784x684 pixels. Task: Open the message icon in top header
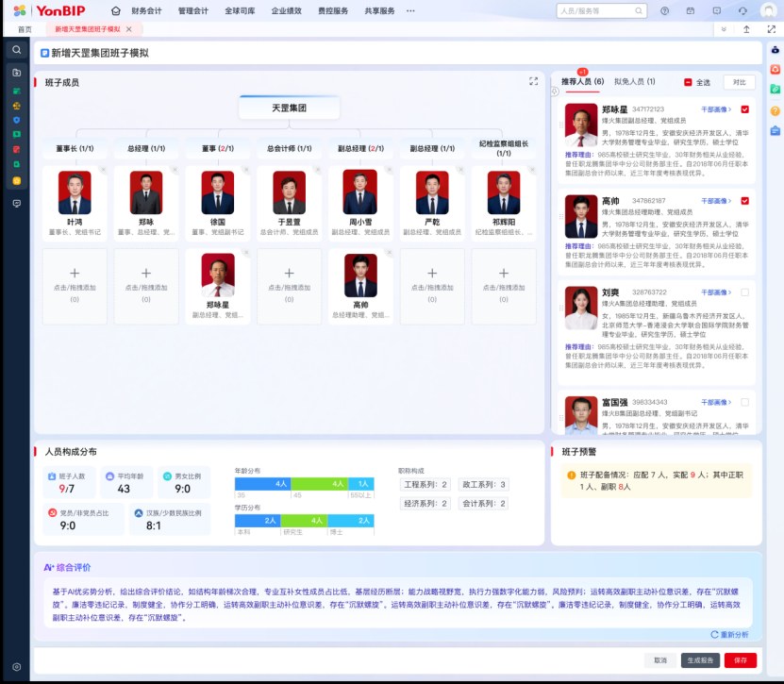click(x=716, y=10)
